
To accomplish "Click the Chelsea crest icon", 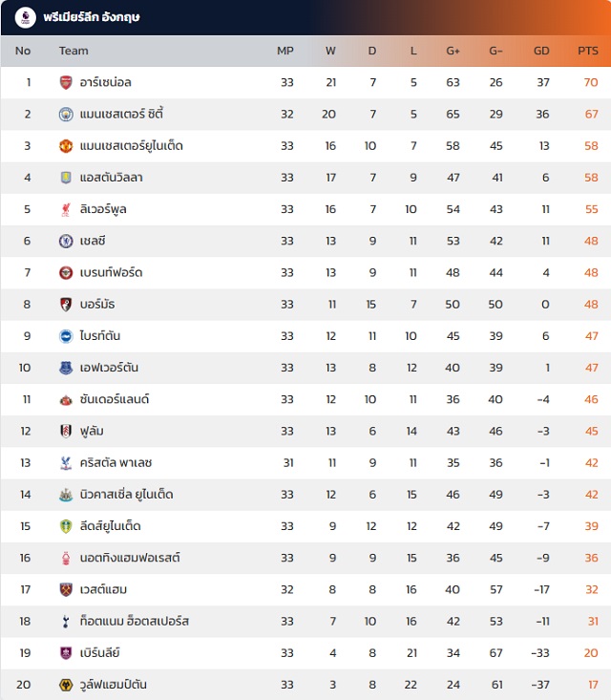I will tap(65, 241).
